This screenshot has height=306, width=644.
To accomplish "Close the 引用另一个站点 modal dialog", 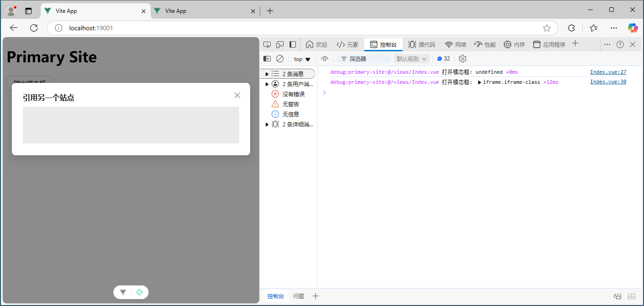I will [x=237, y=95].
